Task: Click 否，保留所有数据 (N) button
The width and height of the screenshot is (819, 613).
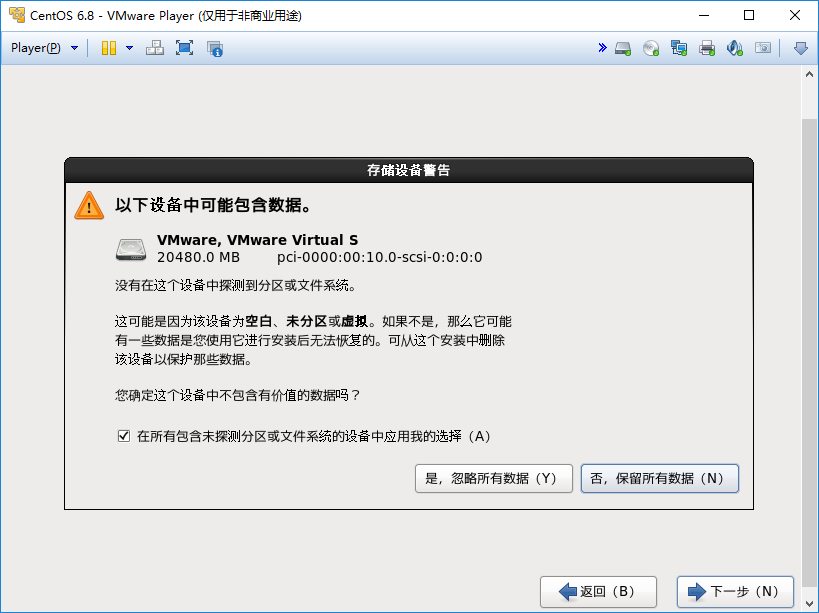Action: 660,478
